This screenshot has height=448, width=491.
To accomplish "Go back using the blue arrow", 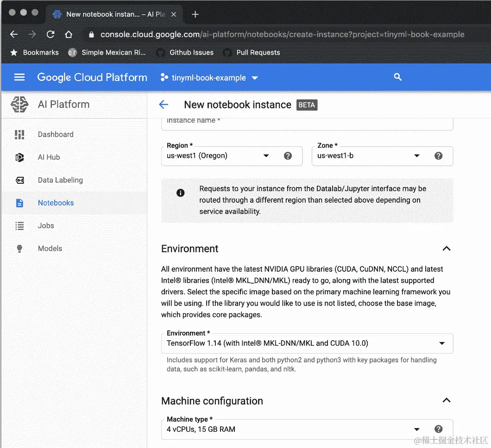I will tap(164, 105).
